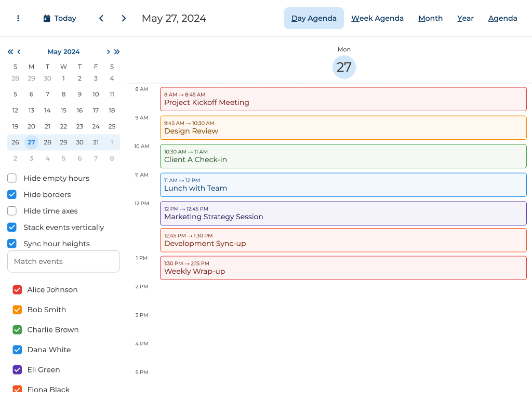Switch to Week Agenda view
532x399 pixels.
377,18
